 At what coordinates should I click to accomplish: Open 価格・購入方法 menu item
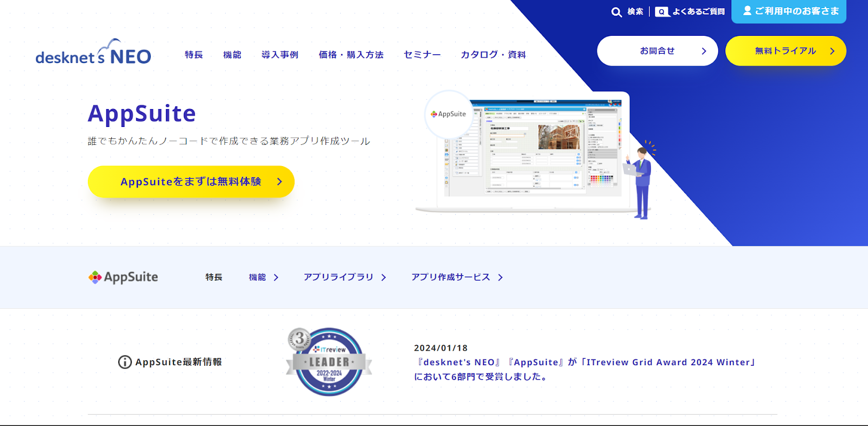(x=351, y=55)
